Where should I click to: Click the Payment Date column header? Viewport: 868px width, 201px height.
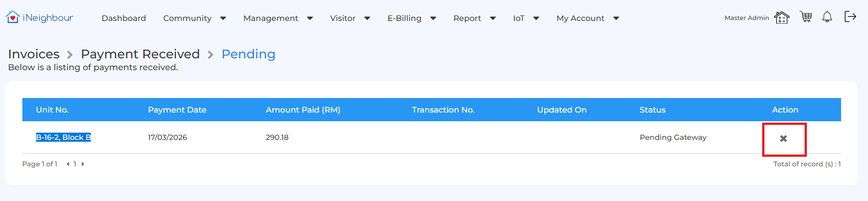177,110
